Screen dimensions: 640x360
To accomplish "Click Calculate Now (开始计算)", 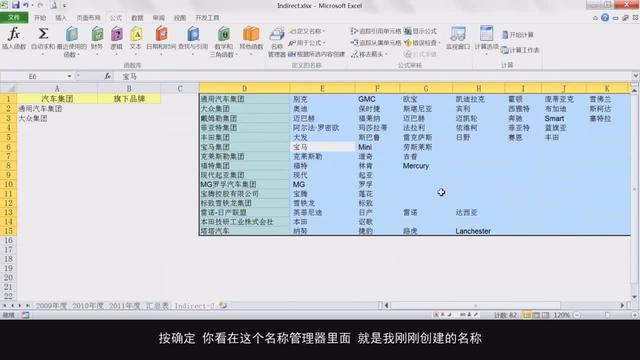I will [518, 35].
